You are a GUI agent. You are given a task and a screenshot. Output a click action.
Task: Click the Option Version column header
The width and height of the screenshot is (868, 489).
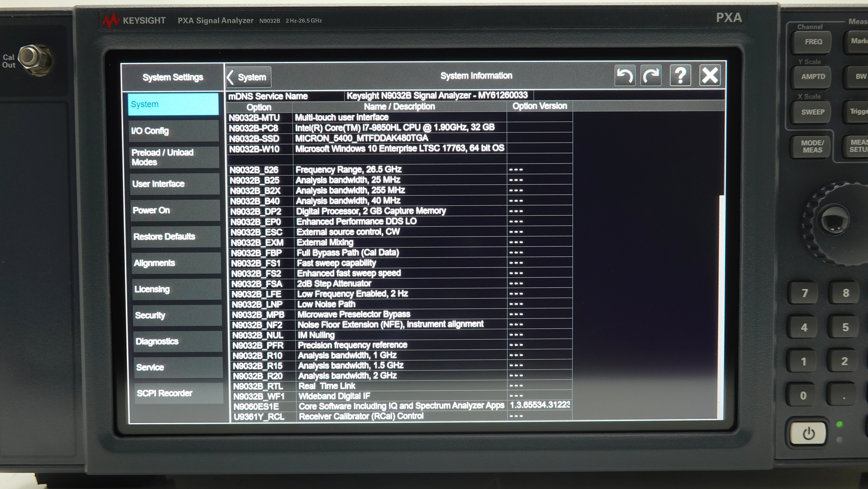point(540,106)
